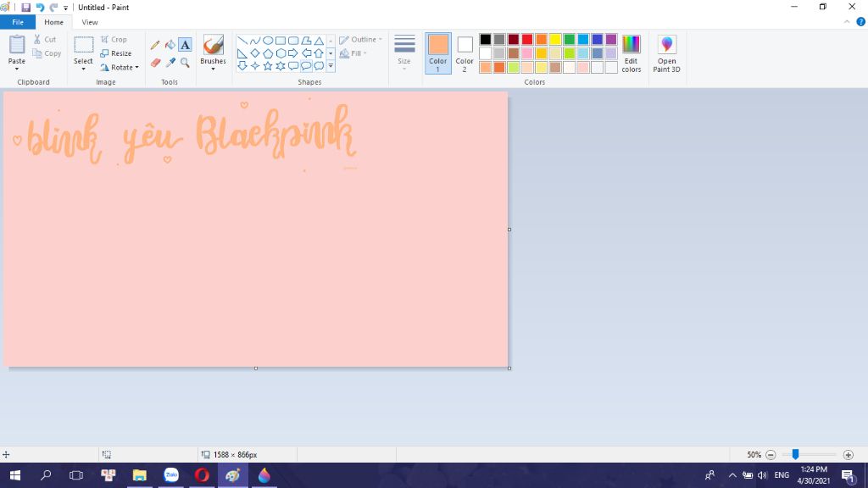The image size is (868, 488).
Task: Choose the Diamond shape
Action: (x=254, y=53)
